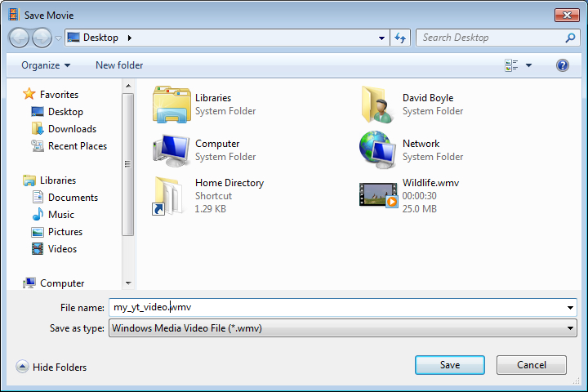Screen dimensions: 588x392
Task: Click the refresh location button
Action: click(400, 38)
